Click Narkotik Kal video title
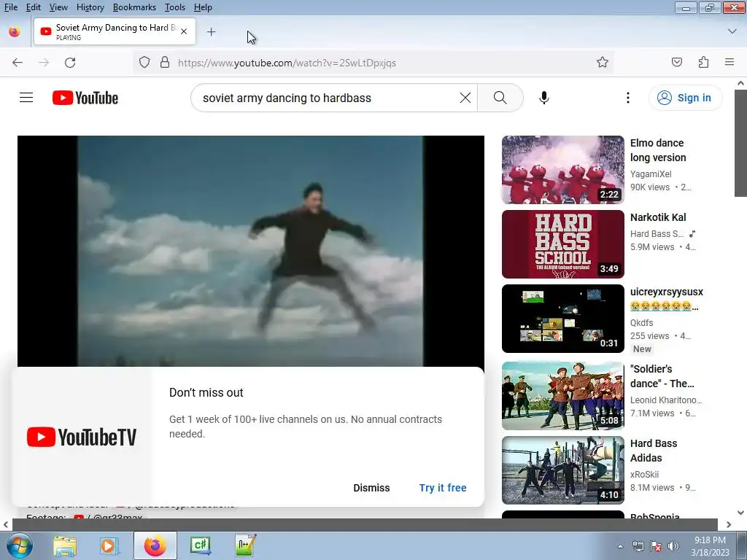 coord(658,217)
